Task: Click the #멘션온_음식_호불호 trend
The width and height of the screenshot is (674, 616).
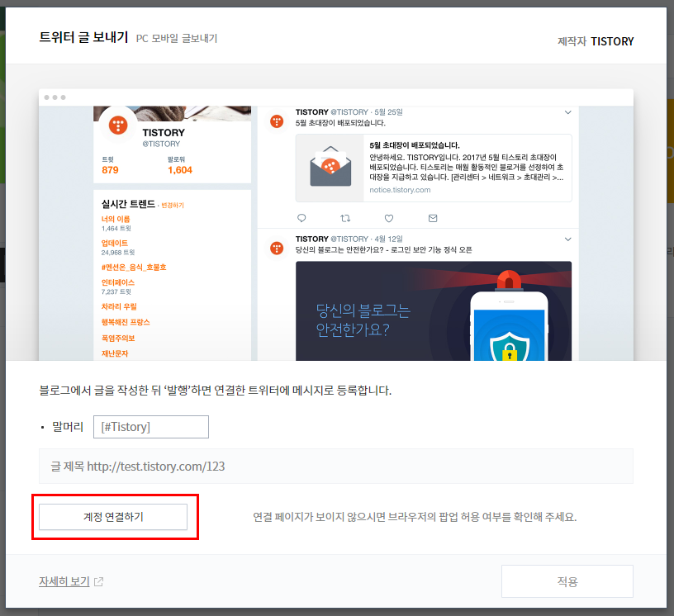Action: 134,267
